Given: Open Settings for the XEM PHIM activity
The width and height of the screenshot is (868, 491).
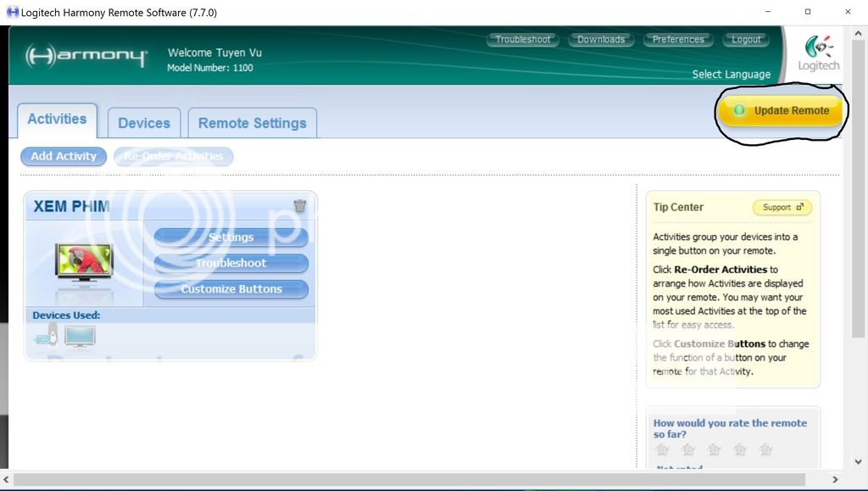Looking at the screenshot, I should 231,237.
